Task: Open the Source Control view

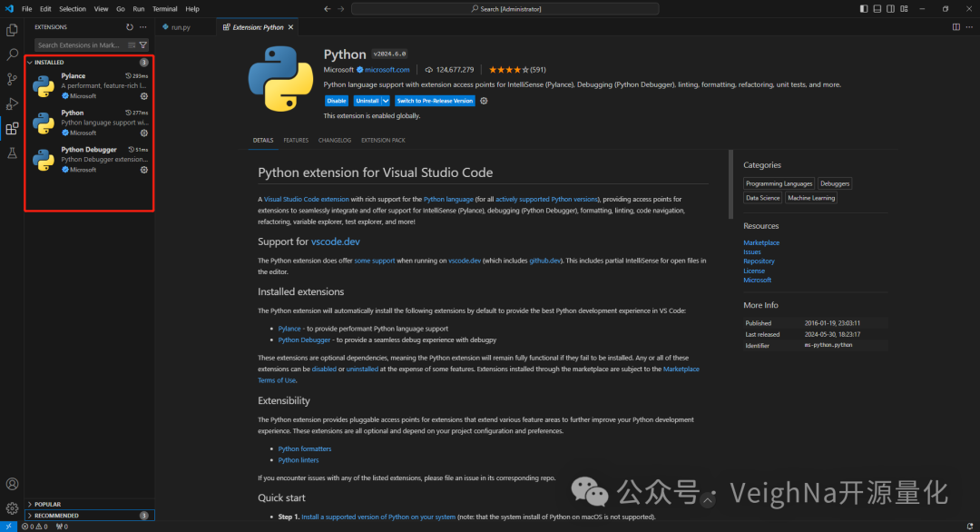Action: pyautogui.click(x=12, y=79)
